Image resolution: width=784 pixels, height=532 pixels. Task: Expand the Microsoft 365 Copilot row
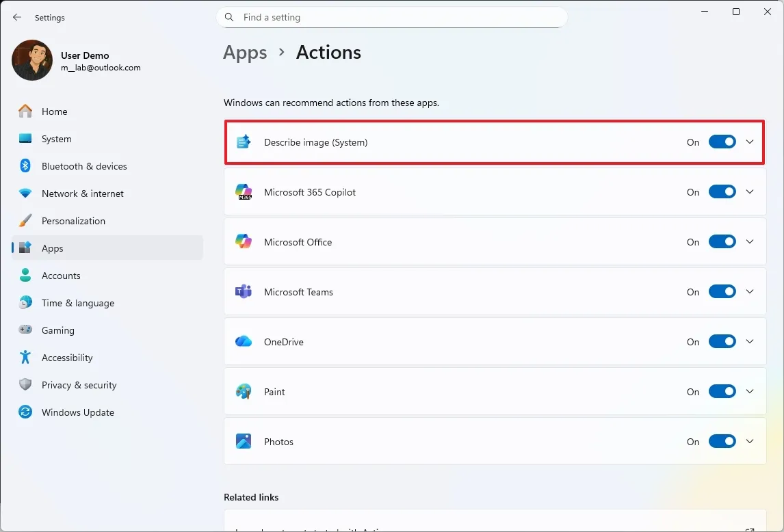750,192
